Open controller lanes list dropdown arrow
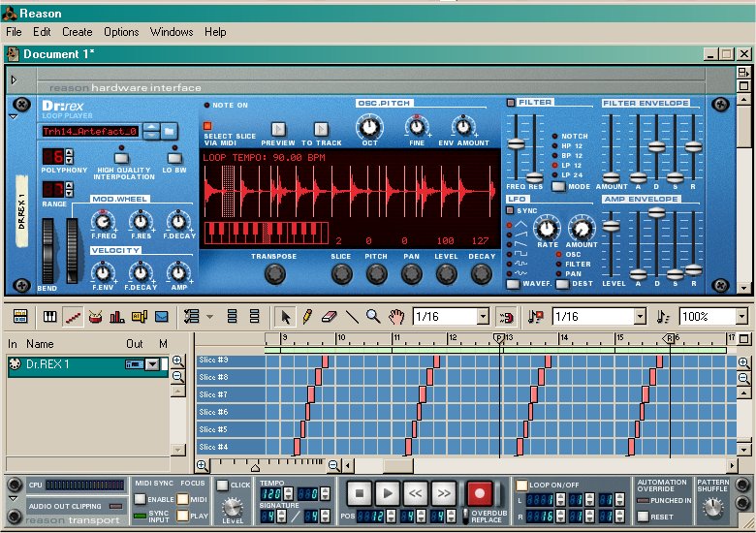The height and width of the screenshot is (533, 756). point(209,317)
